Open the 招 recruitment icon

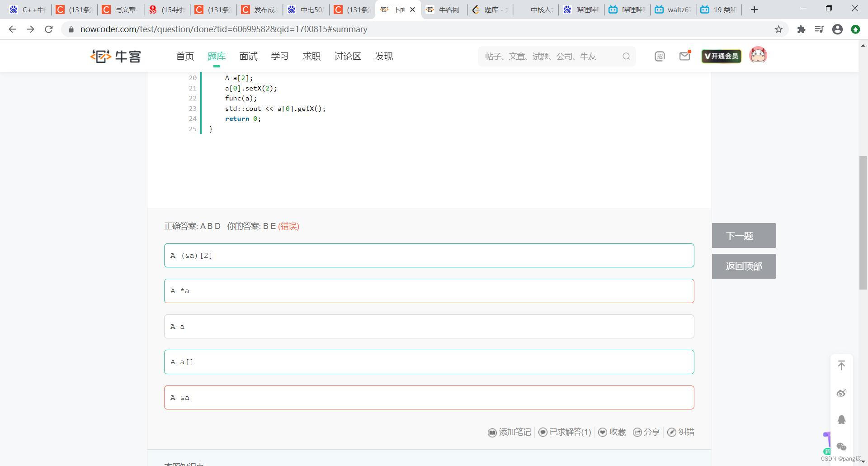(x=660, y=56)
